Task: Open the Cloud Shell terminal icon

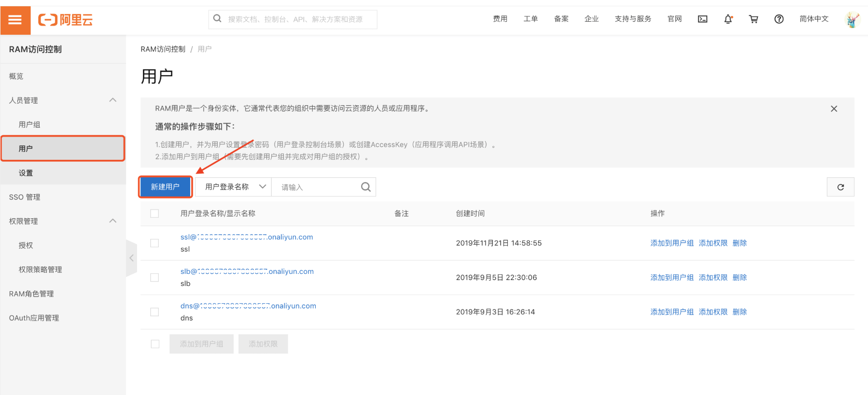Action: [702, 19]
